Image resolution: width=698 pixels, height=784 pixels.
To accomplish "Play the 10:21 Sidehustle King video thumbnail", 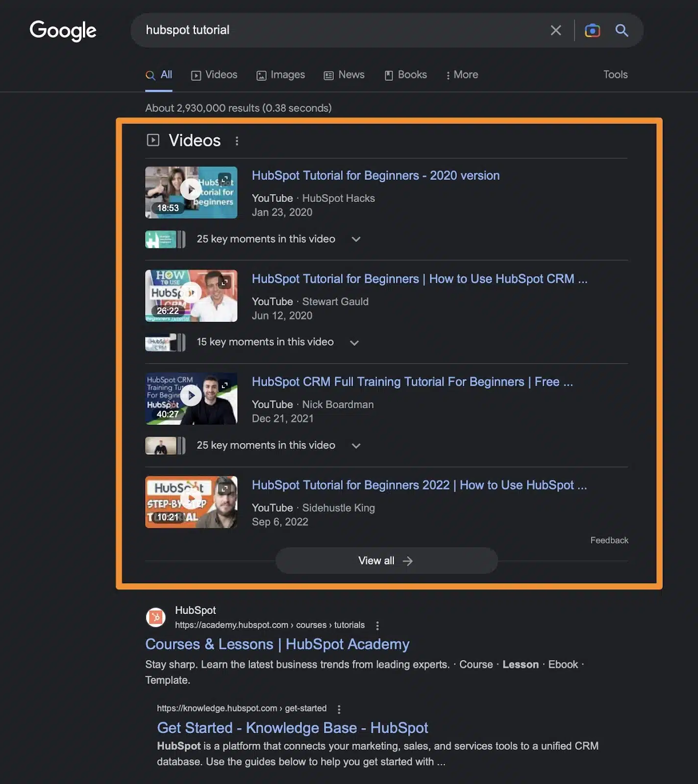I will (191, 502).
